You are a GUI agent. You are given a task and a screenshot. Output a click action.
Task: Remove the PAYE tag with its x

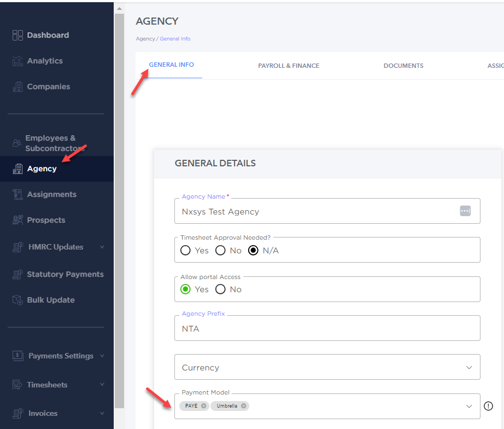[x=203, y=406]
